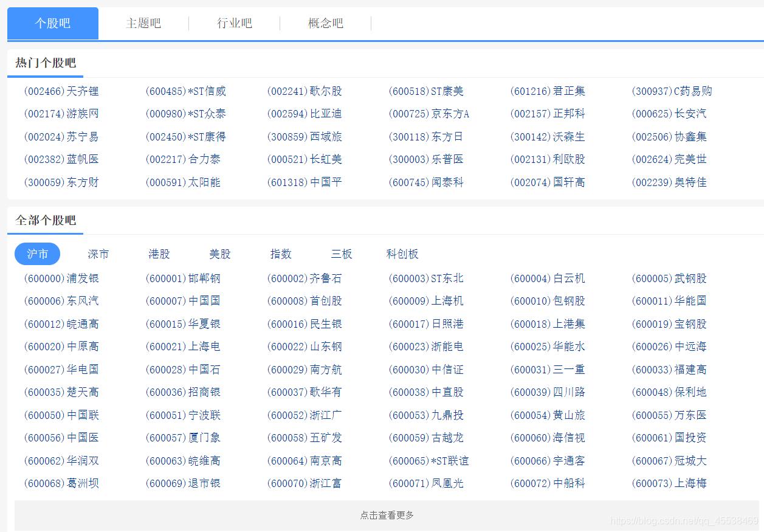Open (002594)比亚迪 link
Image resolution: width=764 pixels, height=532 pixels.
coord(305,114)
